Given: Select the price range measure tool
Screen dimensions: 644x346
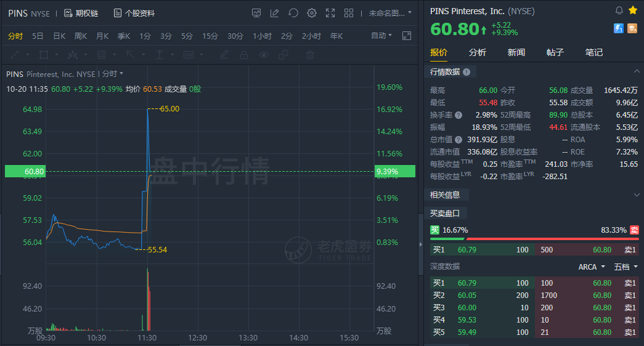Looking at the screenshot, I should tap(160, 55).
